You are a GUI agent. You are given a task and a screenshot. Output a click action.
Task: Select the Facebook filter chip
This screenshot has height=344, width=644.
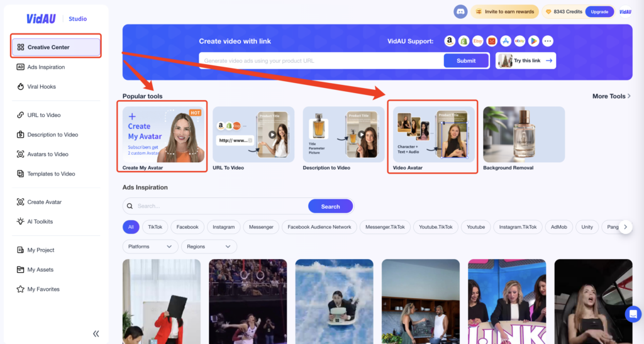coord(187,227)
